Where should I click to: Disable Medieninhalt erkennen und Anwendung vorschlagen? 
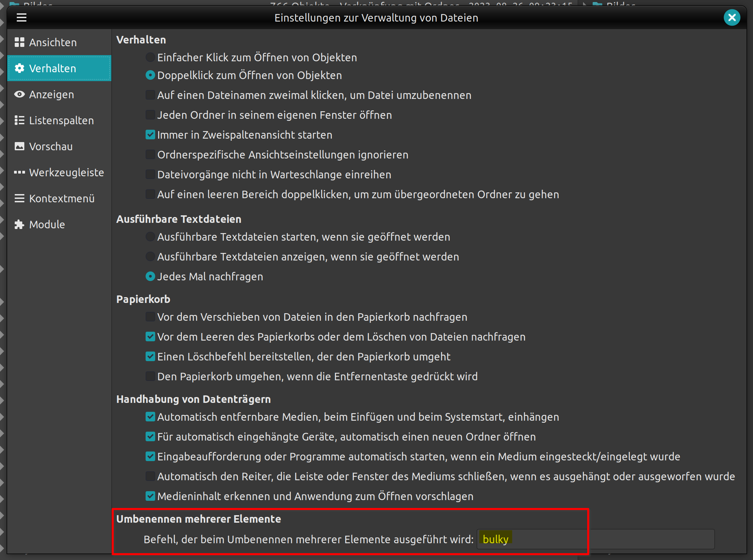[150, 496]
